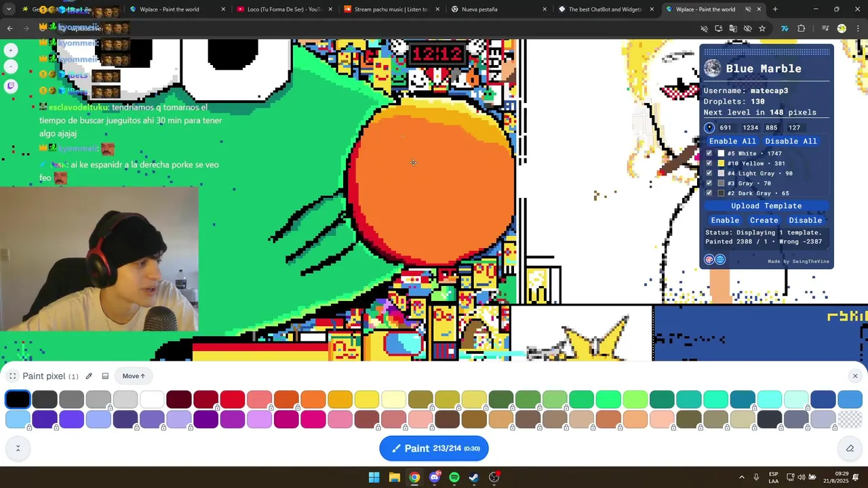Open the globe website icon in Blue Marble footer
Viewport: 868px width, 488px height.
(x=720, y=260)
